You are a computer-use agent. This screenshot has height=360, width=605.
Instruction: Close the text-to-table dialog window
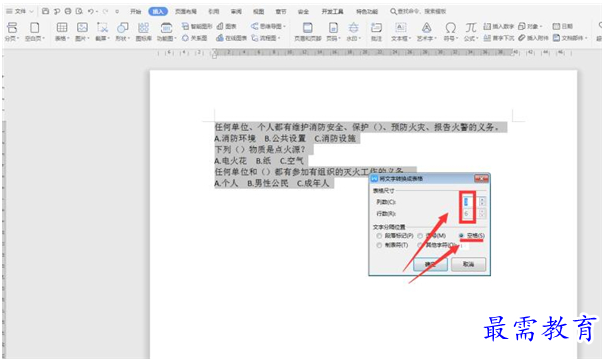(x=482, y=179)
